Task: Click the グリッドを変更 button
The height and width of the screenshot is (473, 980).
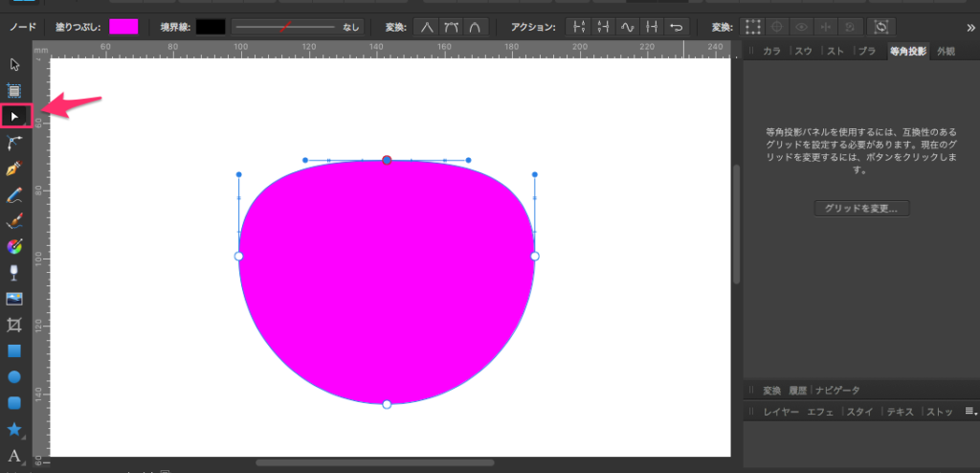Action: 861,208
